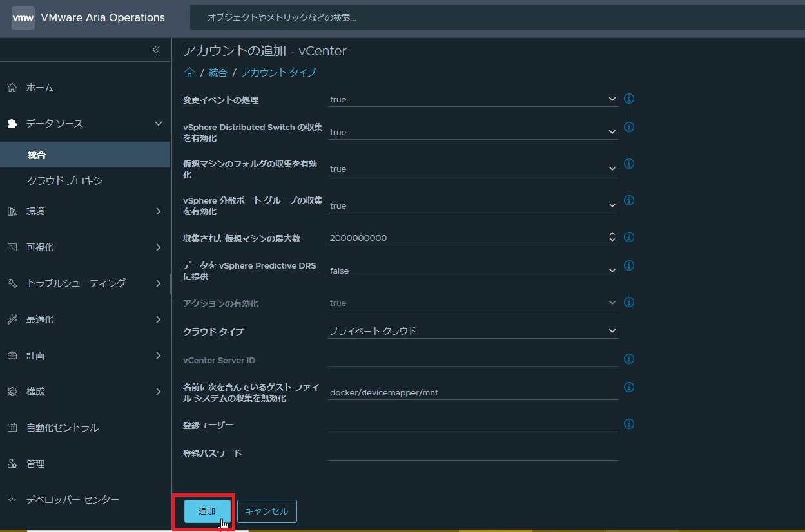Click the データ ソース puzzle icon
Screen dimensions: 805x532
click(x=12, y=124)
